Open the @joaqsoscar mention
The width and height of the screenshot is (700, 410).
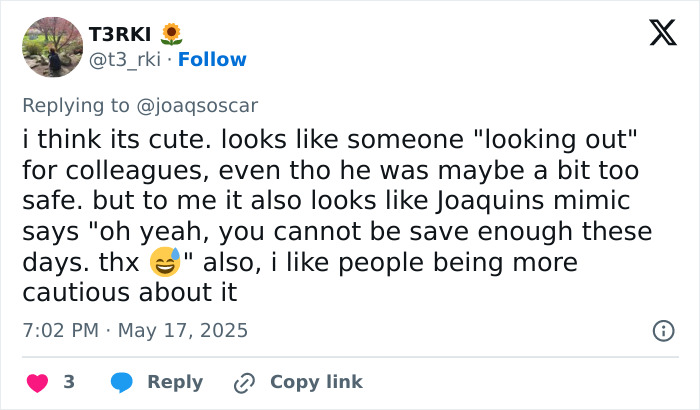[x=201, y=102]
